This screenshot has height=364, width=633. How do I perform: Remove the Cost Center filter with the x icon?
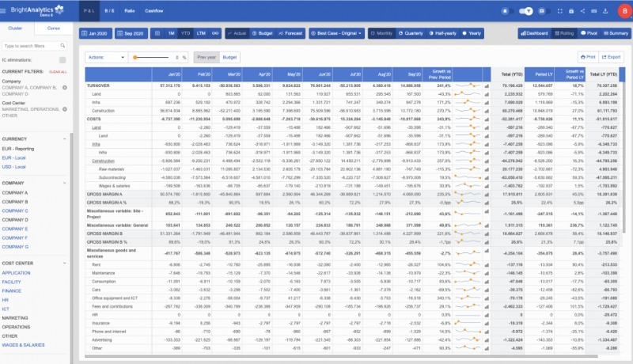tap(65, 109)
